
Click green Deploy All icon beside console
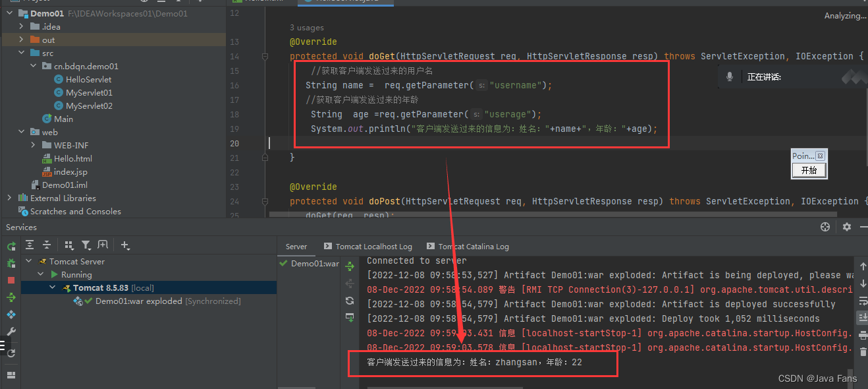(350, 266)
